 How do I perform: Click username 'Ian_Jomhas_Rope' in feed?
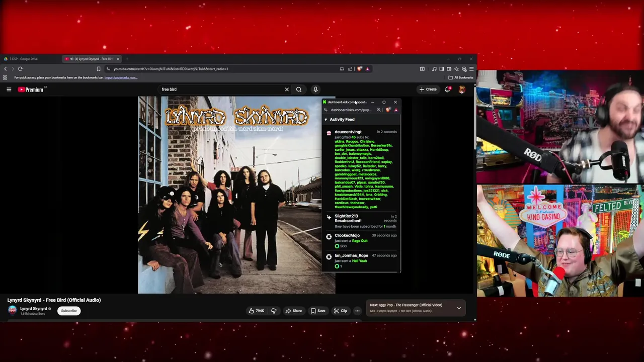tap(351, 255)
